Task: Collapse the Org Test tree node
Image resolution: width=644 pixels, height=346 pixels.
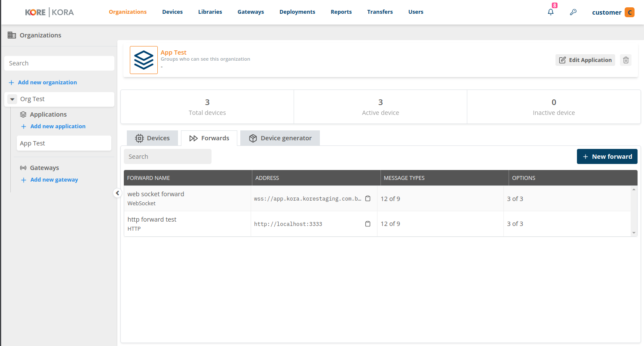Action: tap(12, 99)
